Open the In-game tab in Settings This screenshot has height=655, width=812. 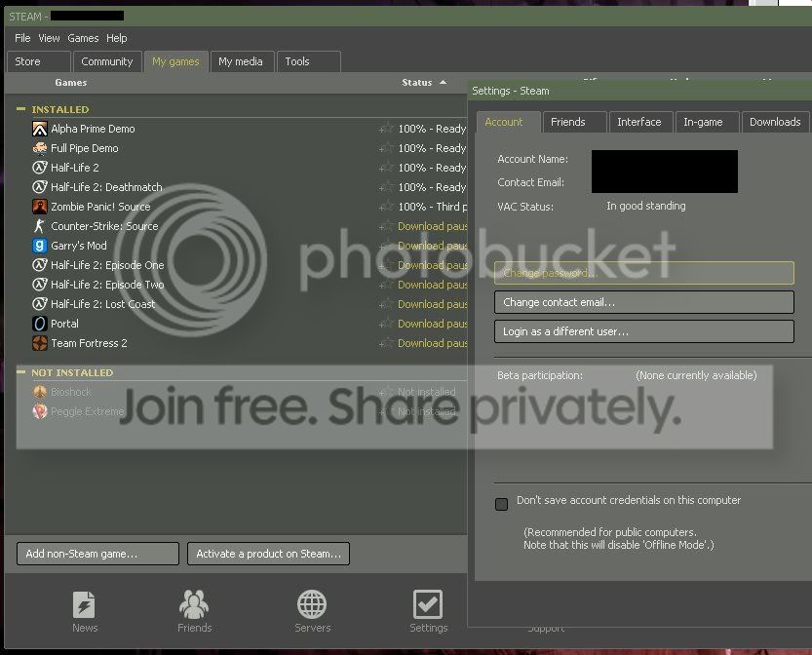pos(708,122)
